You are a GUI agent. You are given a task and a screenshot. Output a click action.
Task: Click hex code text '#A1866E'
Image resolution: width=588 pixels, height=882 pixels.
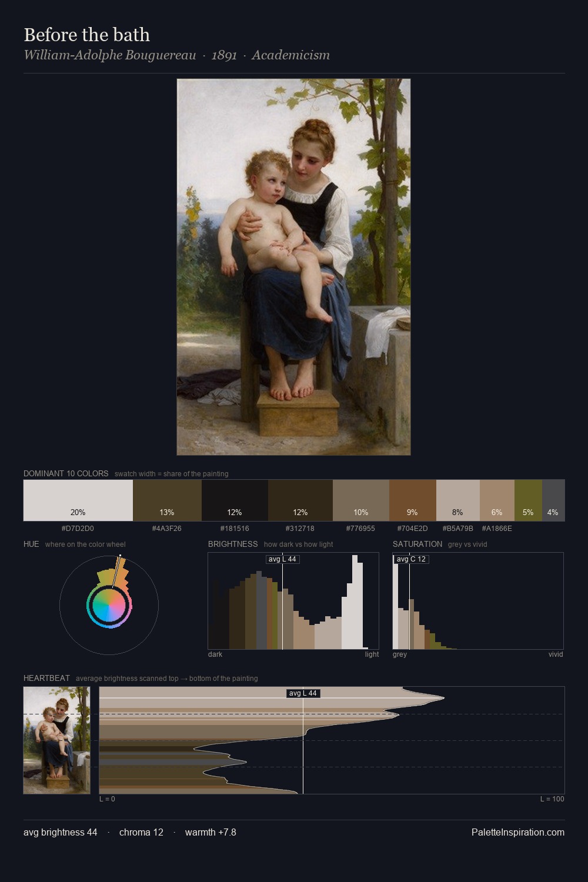[x=497, y=528]
